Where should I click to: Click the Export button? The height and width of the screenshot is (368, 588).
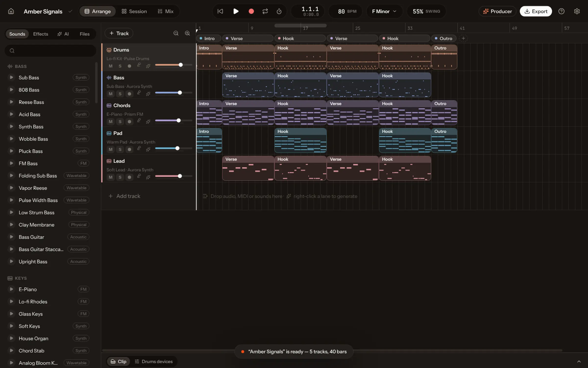(536, 11)
